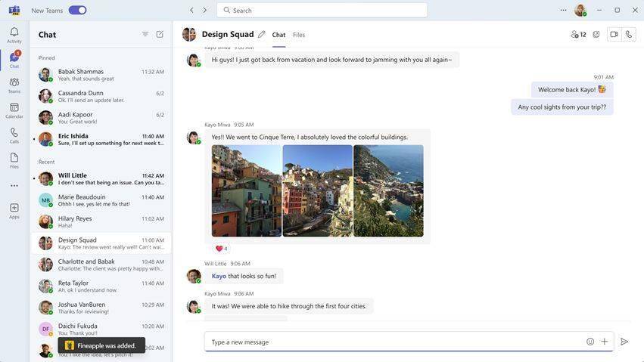Open settings and more ellipsis menu
Viewport: 644px width, 362px height.
[x=563, y=11]
